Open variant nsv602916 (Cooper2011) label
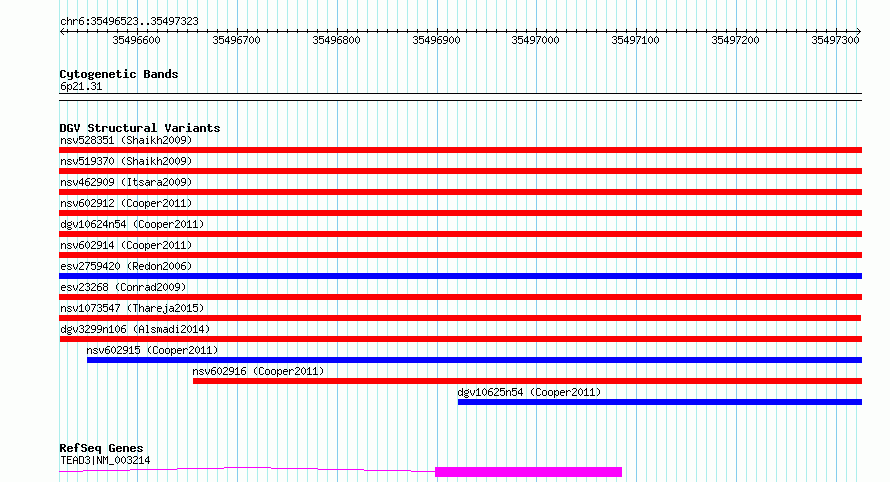 (x=258, y=371)
